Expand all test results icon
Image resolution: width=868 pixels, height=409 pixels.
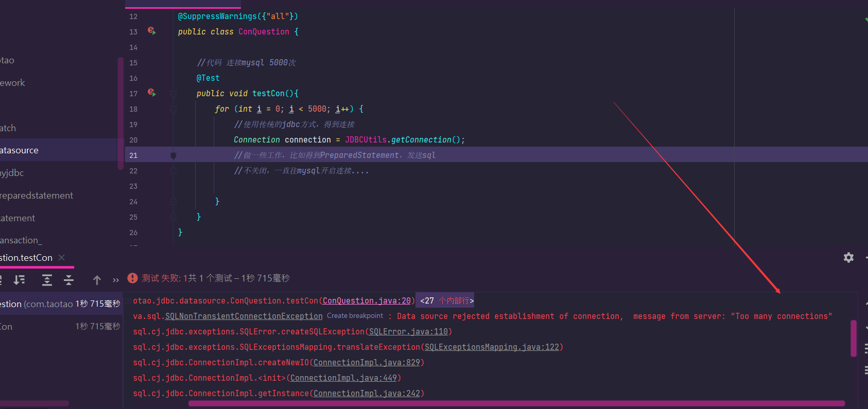click(47, 280)
